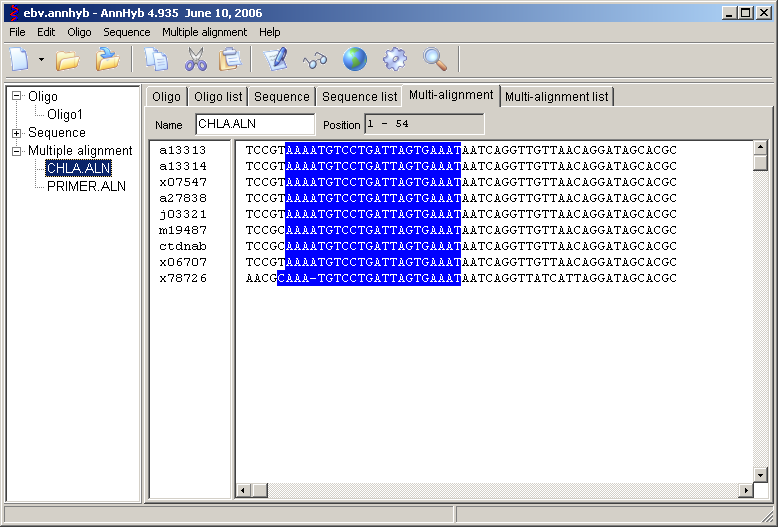Collapse the Oligo tree node
Viewport: 778px width, 527px height.
click(17, 97)
